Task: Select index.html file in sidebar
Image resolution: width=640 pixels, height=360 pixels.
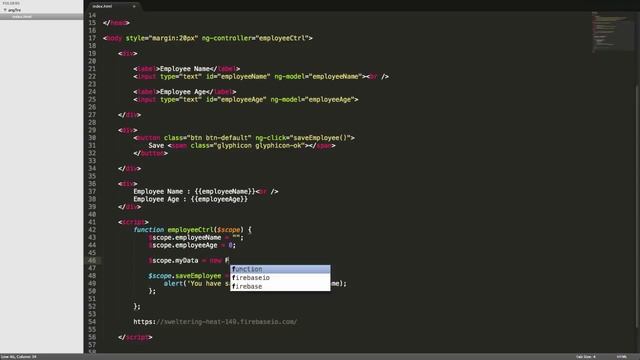Action: 42,17
